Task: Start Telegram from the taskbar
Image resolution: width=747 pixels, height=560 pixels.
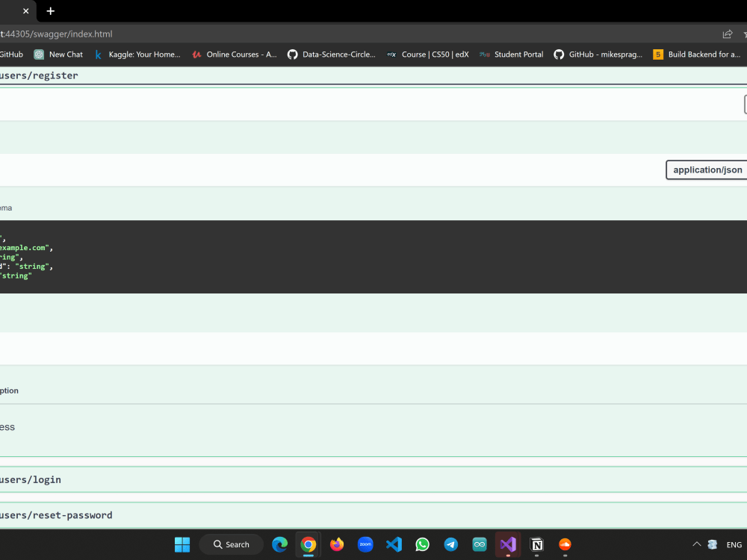Action: click(451, 544)
